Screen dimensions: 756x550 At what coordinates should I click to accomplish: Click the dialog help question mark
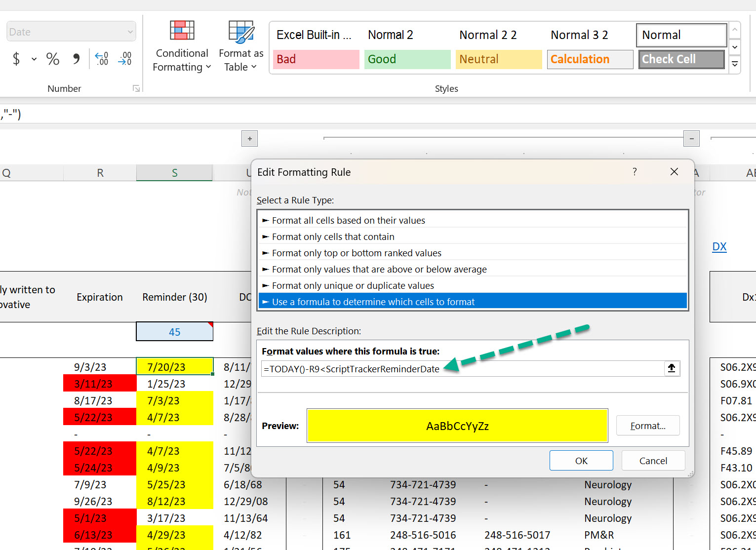pos(635,172)
